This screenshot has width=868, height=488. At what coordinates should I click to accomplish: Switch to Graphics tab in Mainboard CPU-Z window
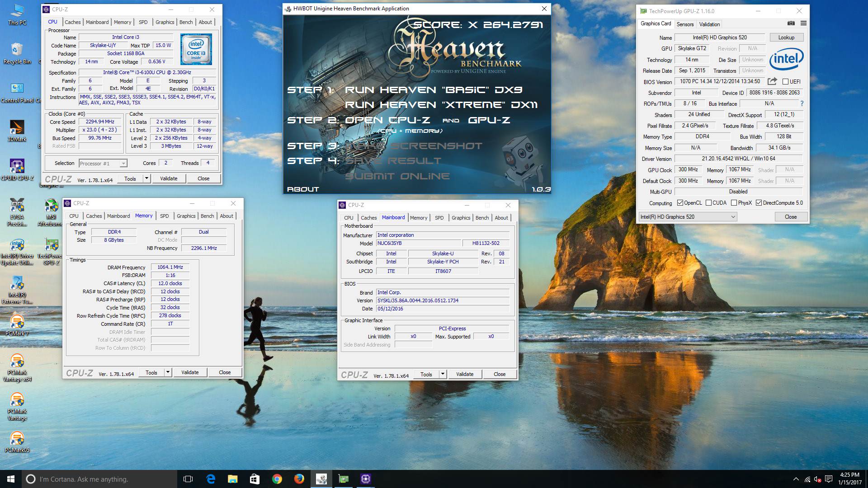point(461,218)
